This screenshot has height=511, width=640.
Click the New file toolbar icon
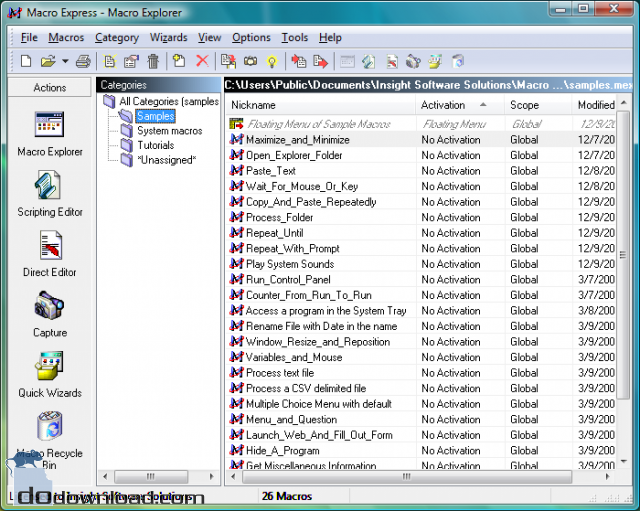click(x=26, y=61)
